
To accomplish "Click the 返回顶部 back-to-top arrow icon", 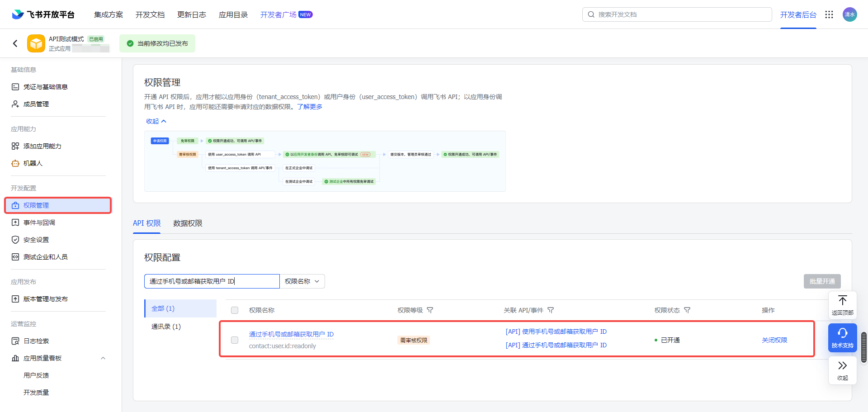I will coord(842,301).
